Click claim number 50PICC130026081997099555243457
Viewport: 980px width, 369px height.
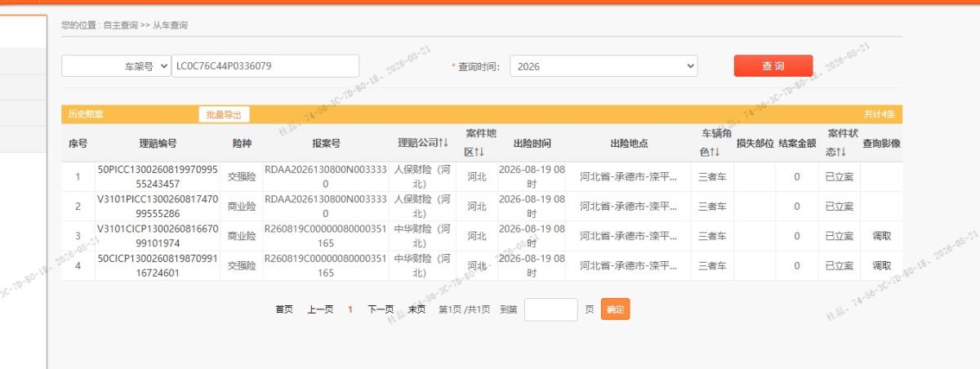[158, 176]
